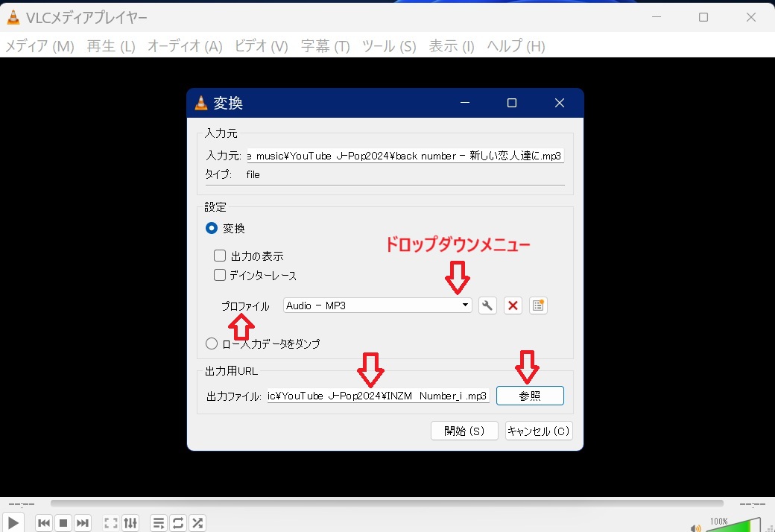775x532 pixels.
Task: Click the 入力元 source path field
Action: coord(405,156)
